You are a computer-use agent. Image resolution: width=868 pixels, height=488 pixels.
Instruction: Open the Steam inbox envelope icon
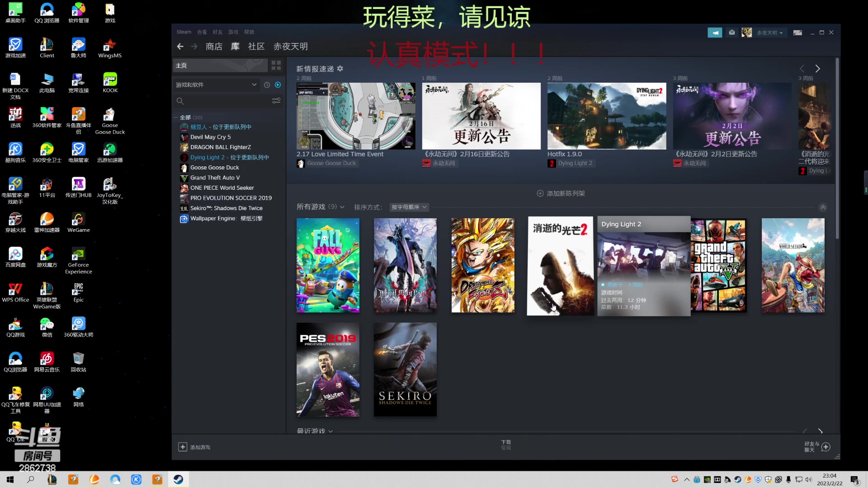coord(732,33)
